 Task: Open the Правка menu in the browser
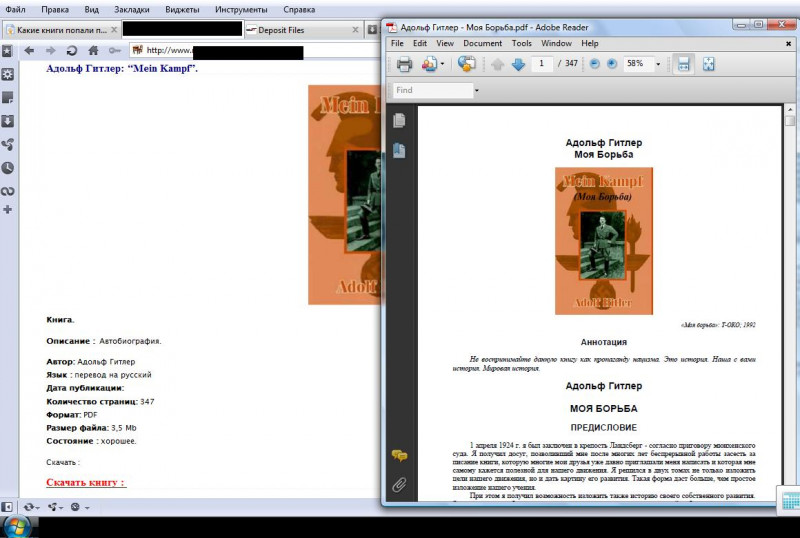55,9
